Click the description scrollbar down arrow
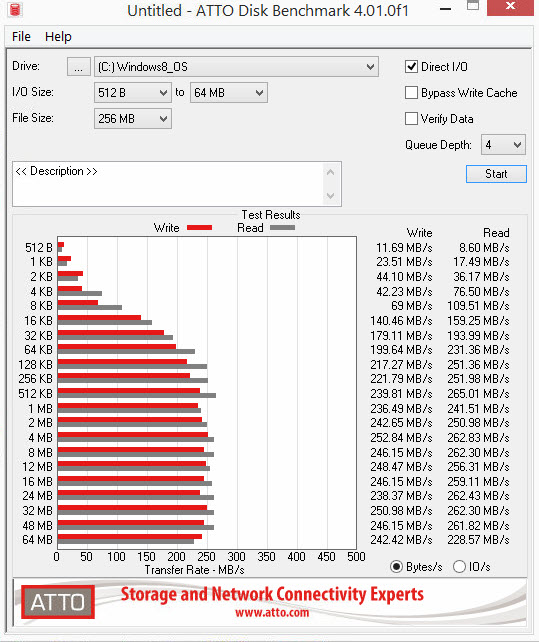The height and width of the screenshot is (642, 539). (331, 196)
